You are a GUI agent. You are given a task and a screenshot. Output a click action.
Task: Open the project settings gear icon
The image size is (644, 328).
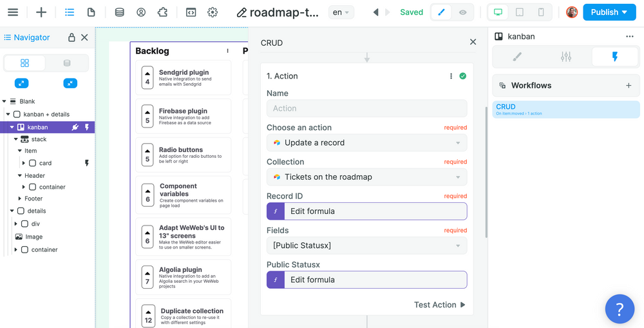click(x=213, y=12)
